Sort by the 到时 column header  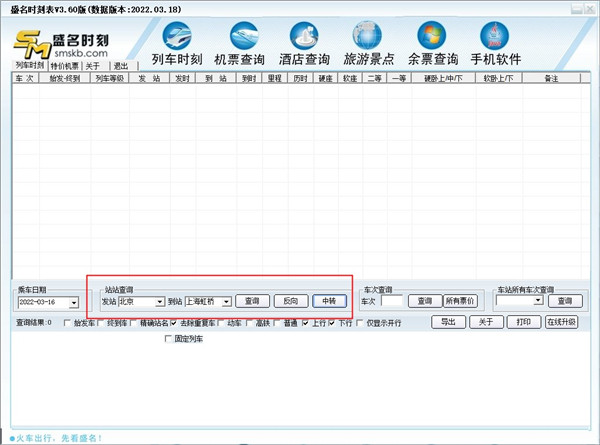(x=249, y=78)
